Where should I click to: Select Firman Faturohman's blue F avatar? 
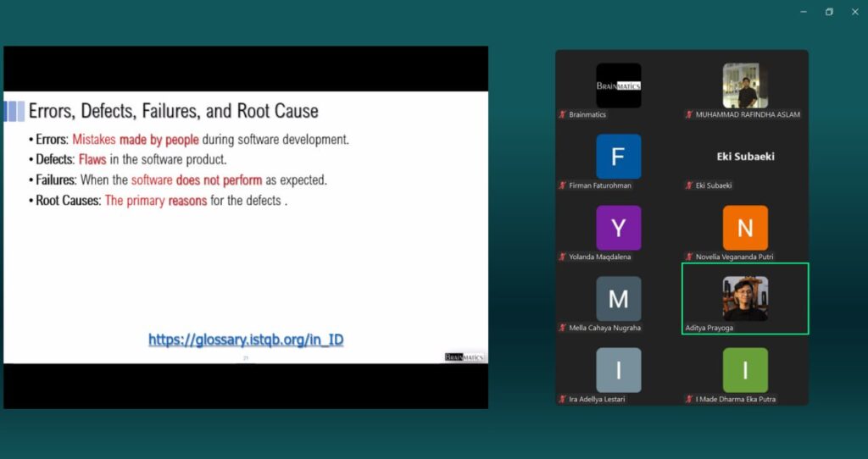pyautogui.click(x=618, y=157)
